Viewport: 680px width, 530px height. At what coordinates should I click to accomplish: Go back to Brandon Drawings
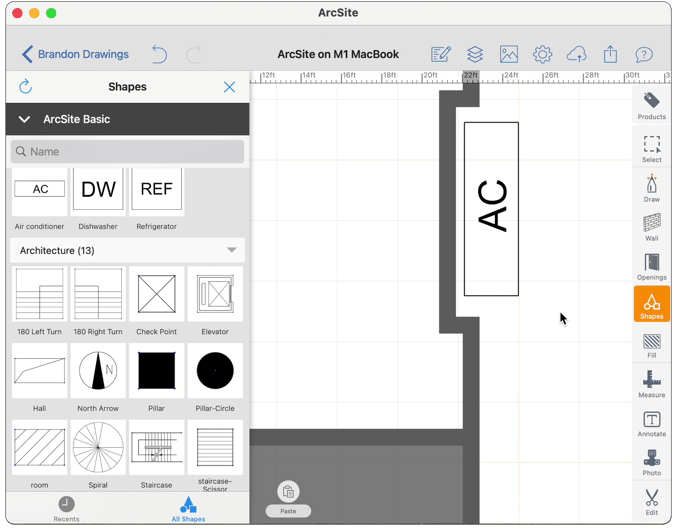[x=75, y=54]
